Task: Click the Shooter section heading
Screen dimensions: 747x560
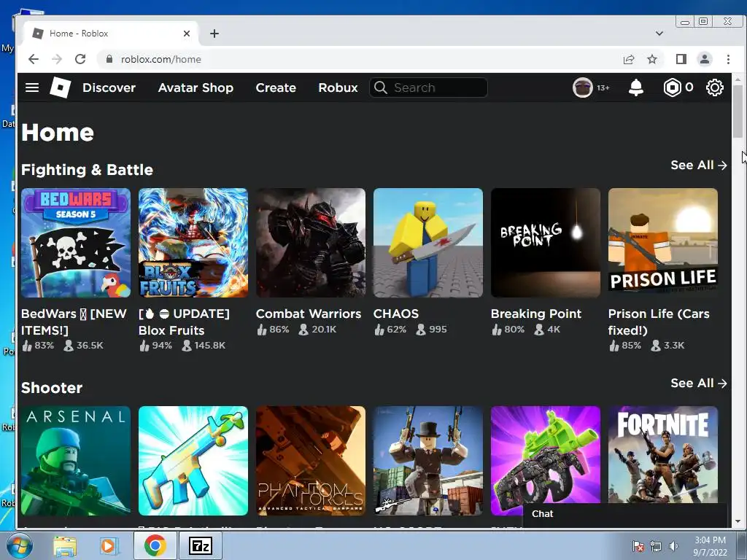Action: click(52, 388)
